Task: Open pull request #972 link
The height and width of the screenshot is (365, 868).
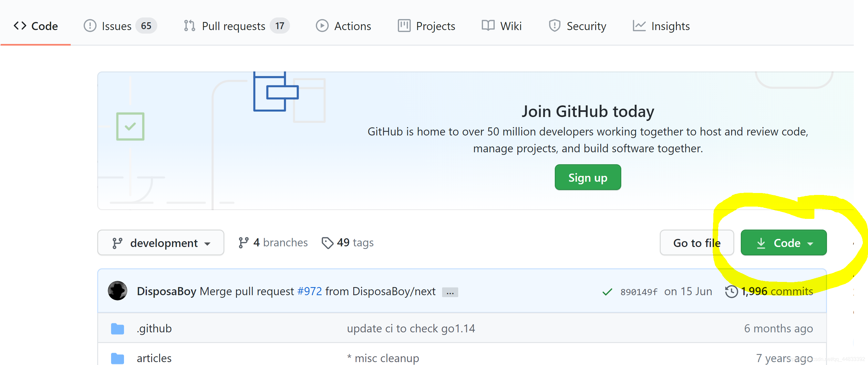Action: [309, 291]
